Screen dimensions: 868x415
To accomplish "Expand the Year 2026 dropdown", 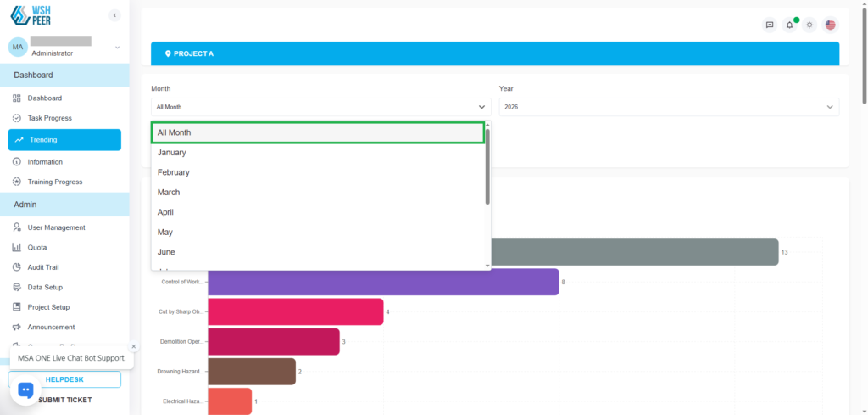I will pos(668,107).
